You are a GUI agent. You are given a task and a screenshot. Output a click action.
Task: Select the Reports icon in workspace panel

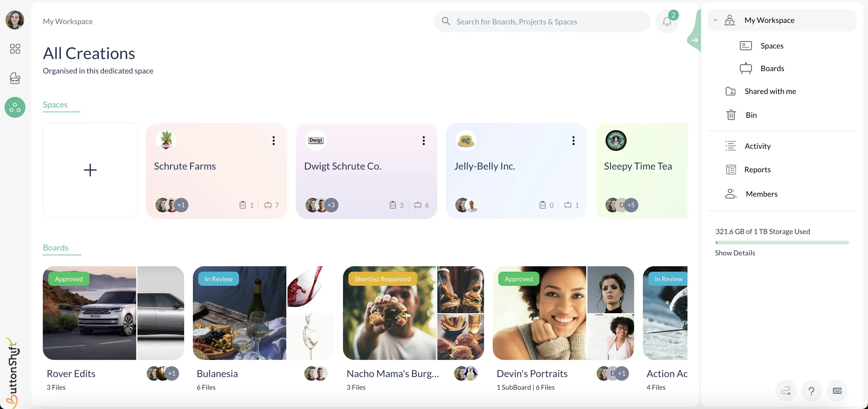[731, 169]
